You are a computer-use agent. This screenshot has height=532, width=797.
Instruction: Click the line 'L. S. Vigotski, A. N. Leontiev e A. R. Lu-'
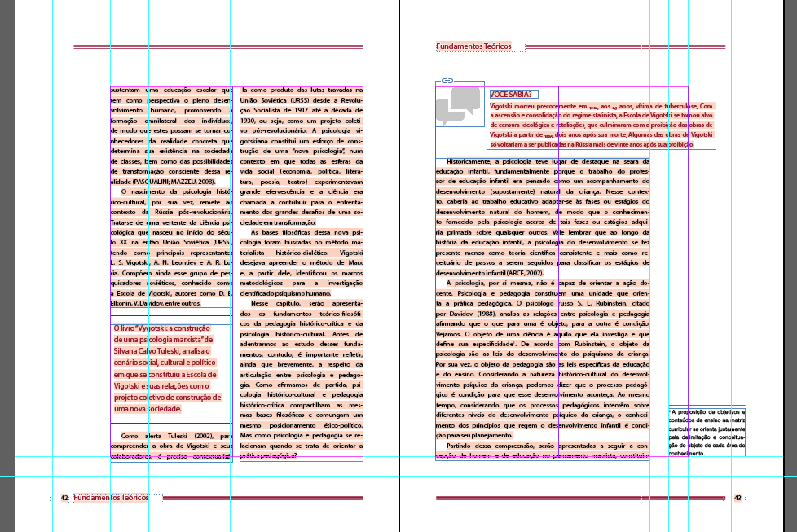click(171, 262)
